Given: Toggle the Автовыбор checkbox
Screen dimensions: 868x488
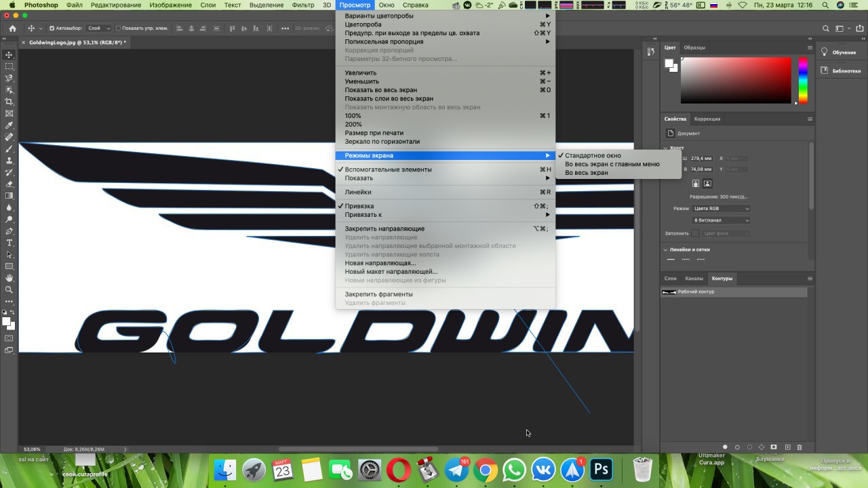Looking at the screenshot, I should (52, 28).
